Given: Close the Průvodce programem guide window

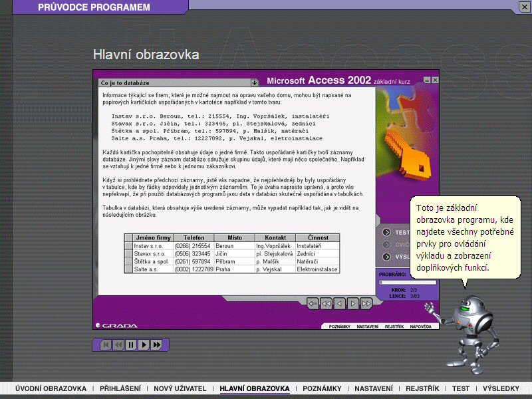Looking at the screenshot, I should [524, 7].
